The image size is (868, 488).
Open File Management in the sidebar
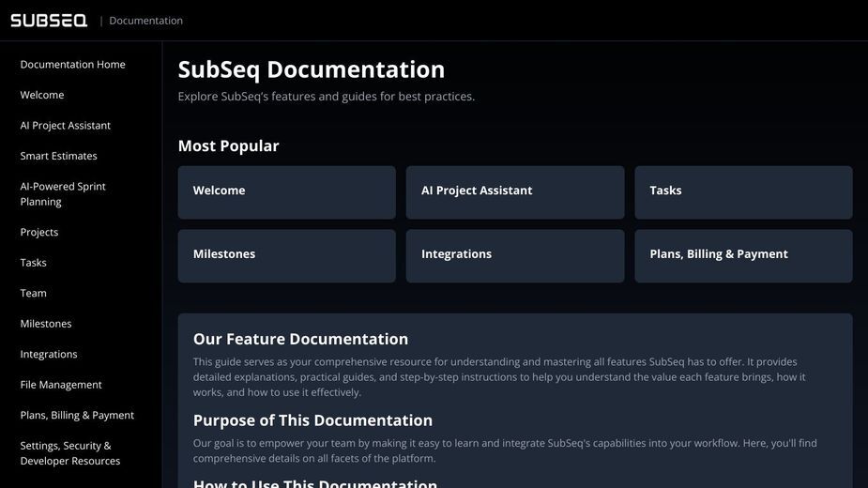[61, 385]
